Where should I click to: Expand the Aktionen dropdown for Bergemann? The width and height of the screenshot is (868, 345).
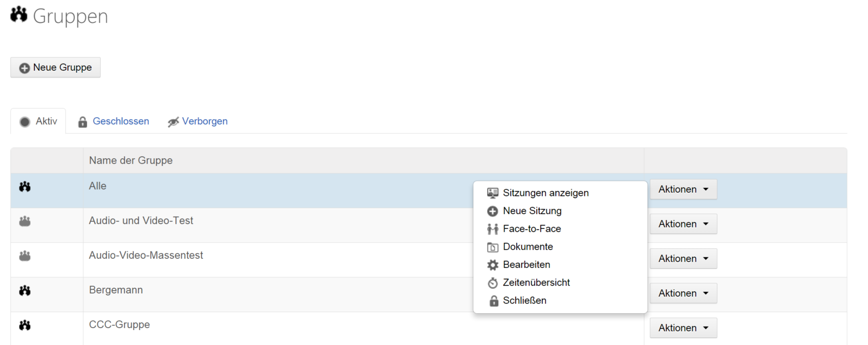pyautogui.click(x=683, y=293)
